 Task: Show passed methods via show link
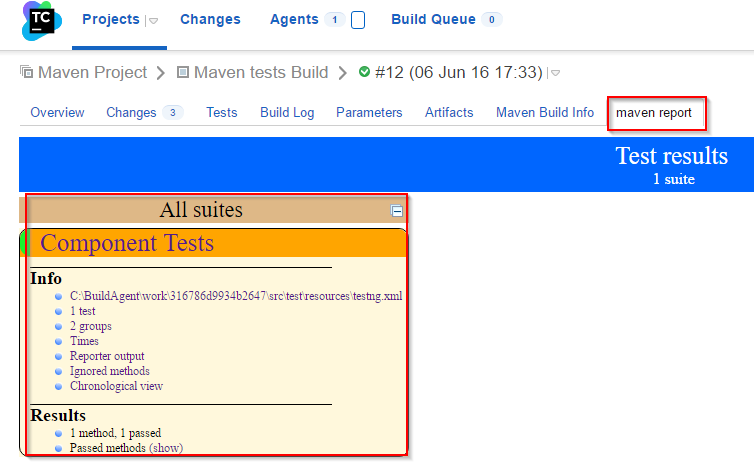coord(166,448)
